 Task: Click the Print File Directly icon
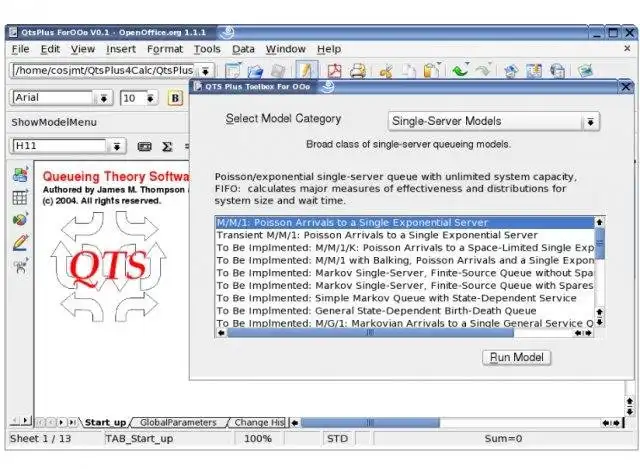pos(358,71)
